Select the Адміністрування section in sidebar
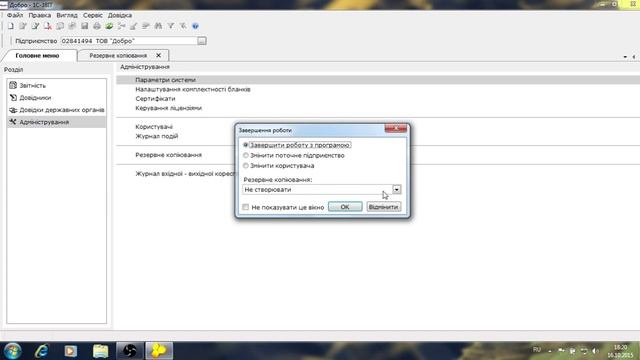 click(56, 122)
